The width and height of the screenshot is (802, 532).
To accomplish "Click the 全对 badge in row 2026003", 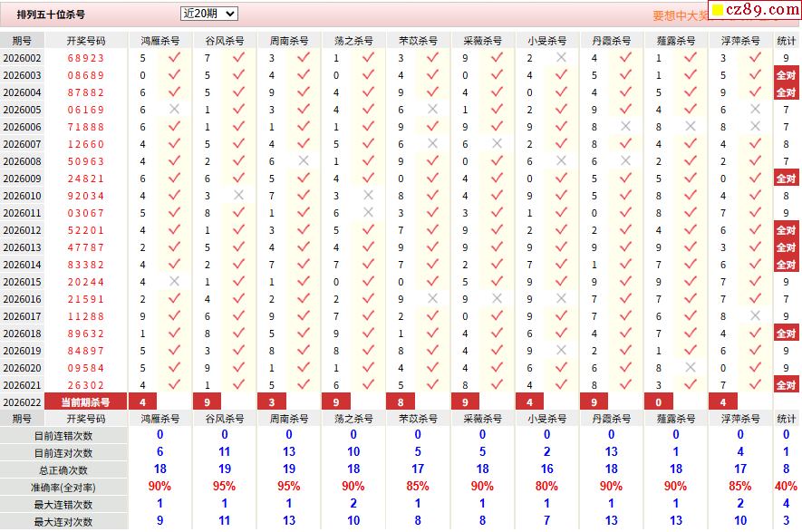I will [787, 75].
